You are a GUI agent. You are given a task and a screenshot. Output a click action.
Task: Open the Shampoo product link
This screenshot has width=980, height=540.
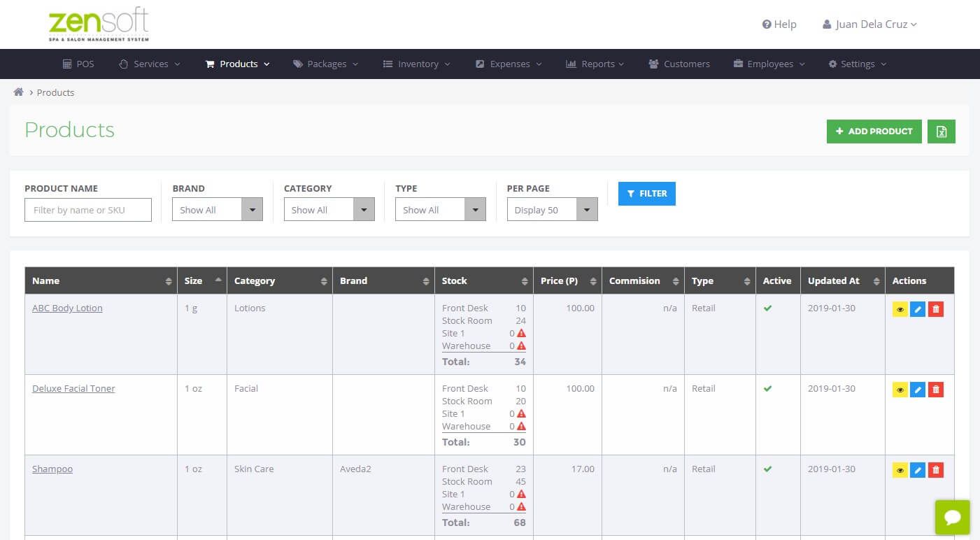pyautogui.click(x=52, y=469)
